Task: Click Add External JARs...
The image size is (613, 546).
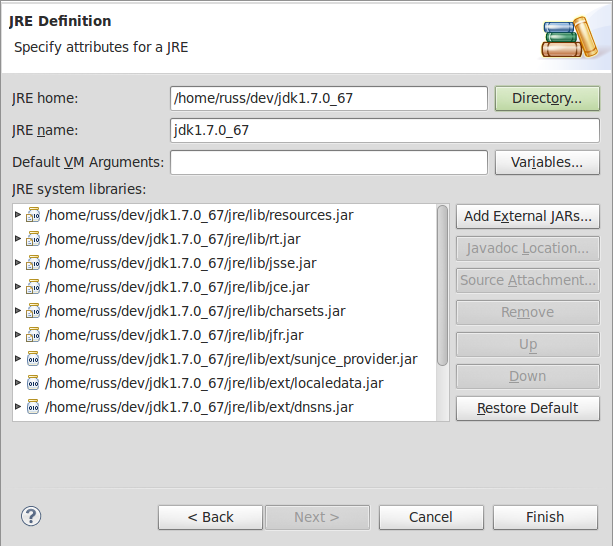Action: [528, 216]
